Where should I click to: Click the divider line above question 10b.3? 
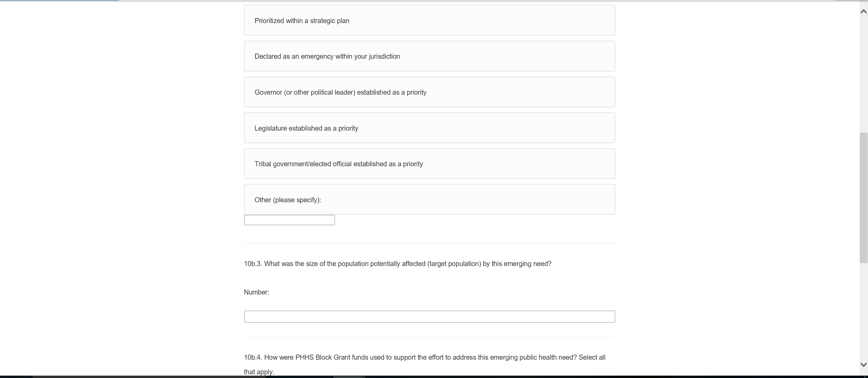coord(429,243)
